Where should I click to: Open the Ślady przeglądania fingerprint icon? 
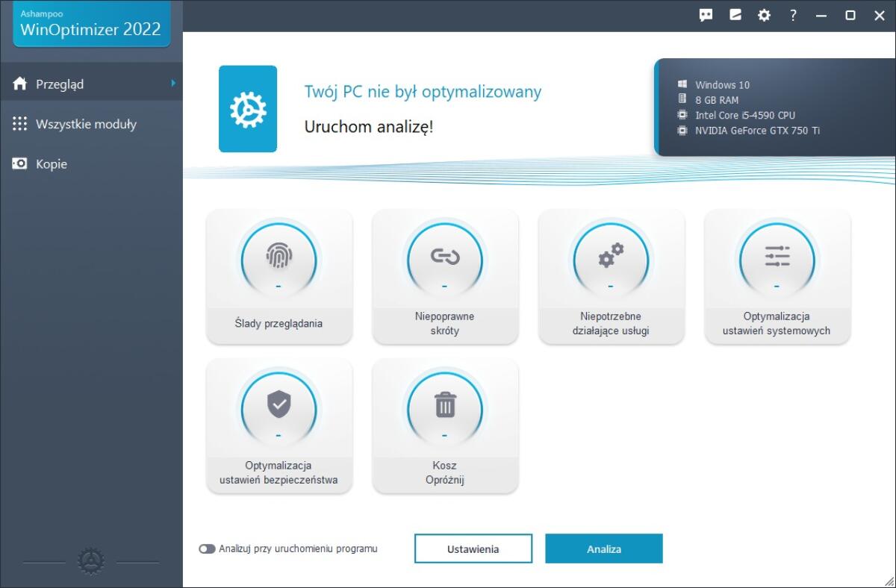coord(279,257)
